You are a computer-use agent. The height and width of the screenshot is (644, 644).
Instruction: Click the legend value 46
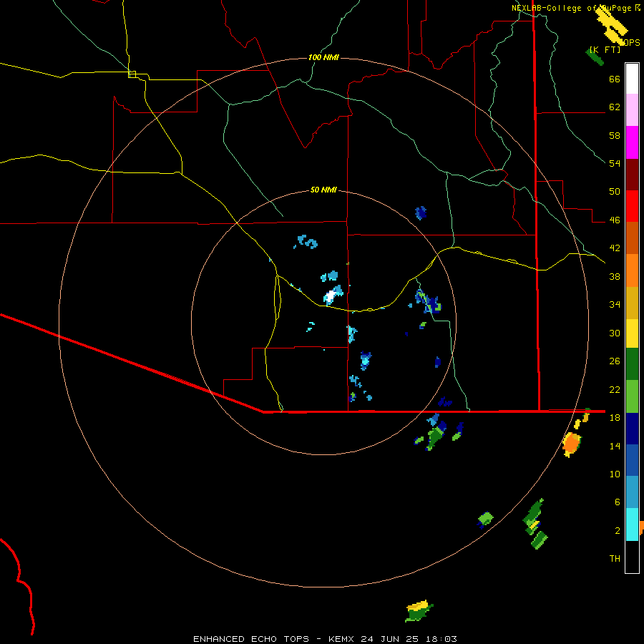[x=615, y=220]
